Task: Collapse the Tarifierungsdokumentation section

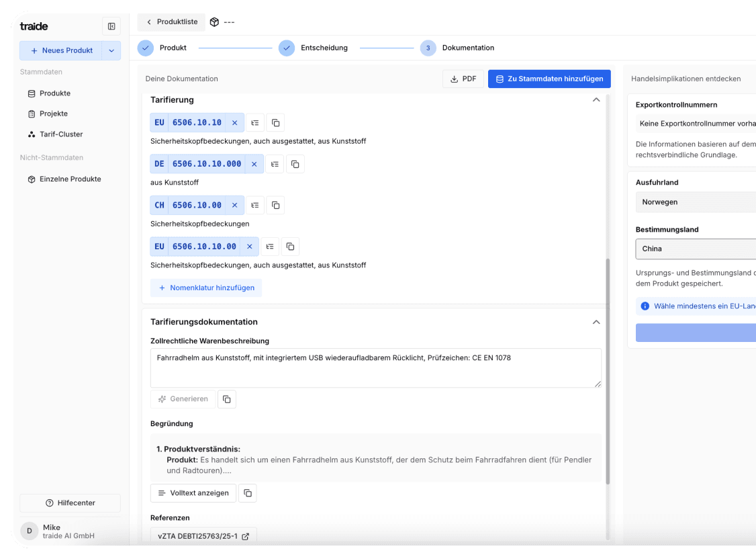Action: [x=596, y=321]
